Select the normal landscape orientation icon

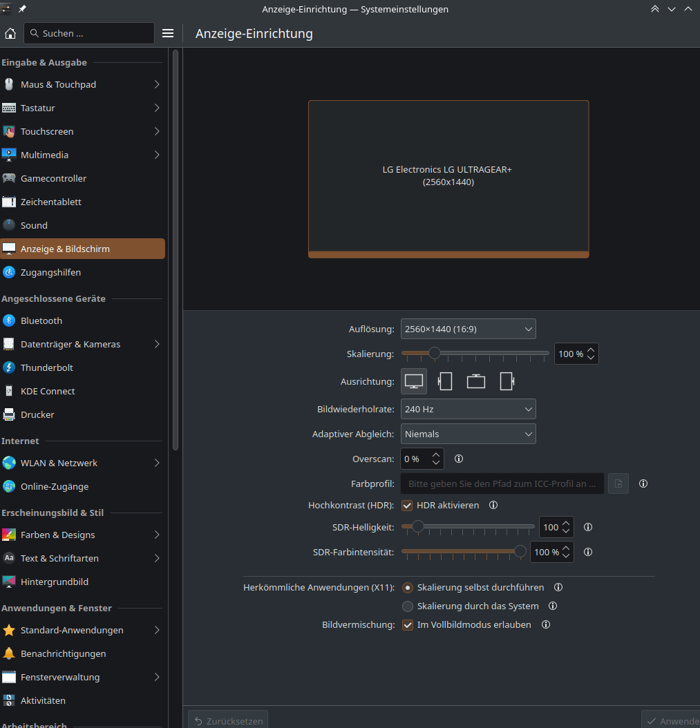[413, 381]
